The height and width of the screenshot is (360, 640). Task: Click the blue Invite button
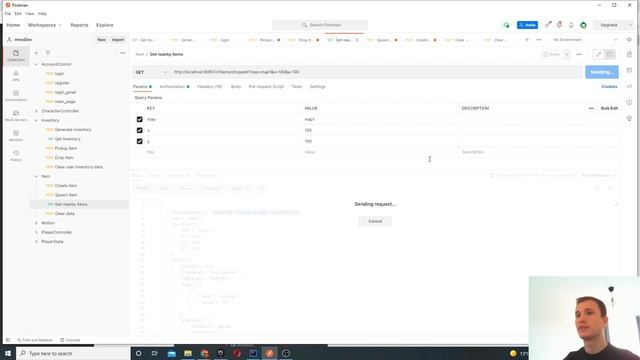tap(527, 25)
